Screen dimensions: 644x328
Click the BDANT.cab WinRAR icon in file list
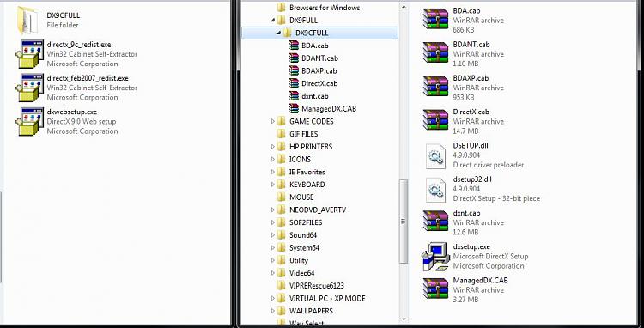tap(435, 52)
